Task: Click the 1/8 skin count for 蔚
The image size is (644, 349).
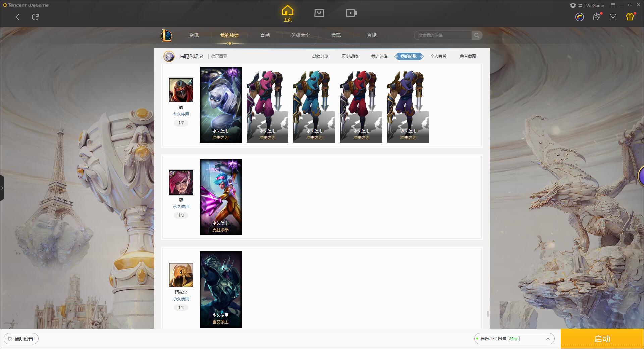Action: [181, 215]
